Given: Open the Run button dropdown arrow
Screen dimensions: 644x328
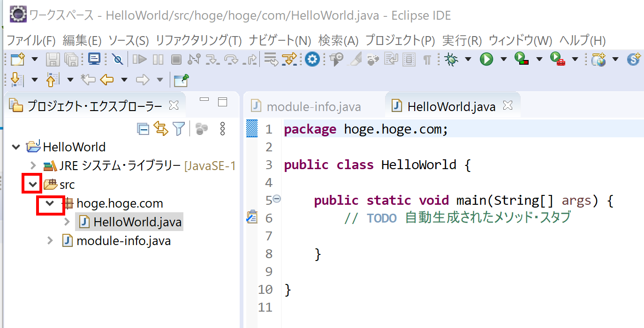Looking at the screenshot, I should pos(503,59).
